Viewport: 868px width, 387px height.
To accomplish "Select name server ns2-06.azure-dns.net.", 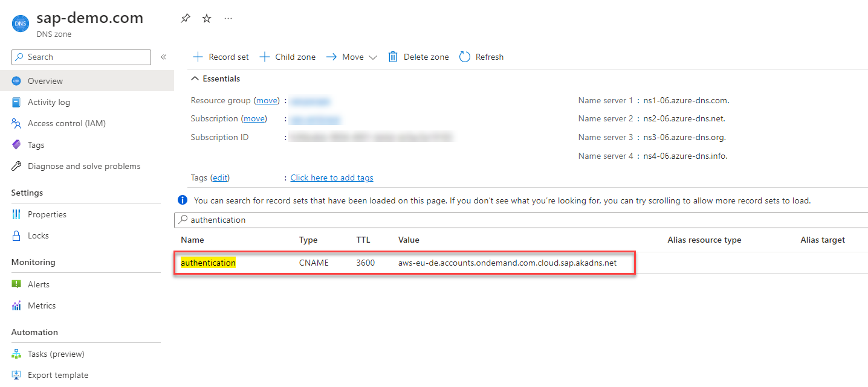I will click(x=684, y=118).
